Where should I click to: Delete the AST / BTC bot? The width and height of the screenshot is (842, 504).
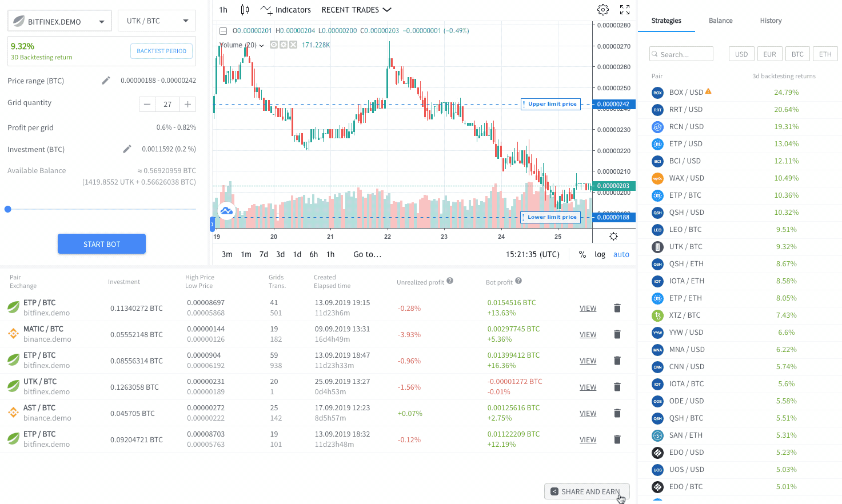[617, 413]
